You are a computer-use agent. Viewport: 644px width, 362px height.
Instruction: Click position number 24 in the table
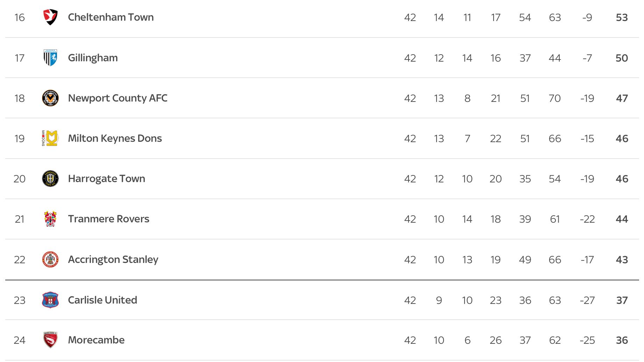tap(20, 340)
